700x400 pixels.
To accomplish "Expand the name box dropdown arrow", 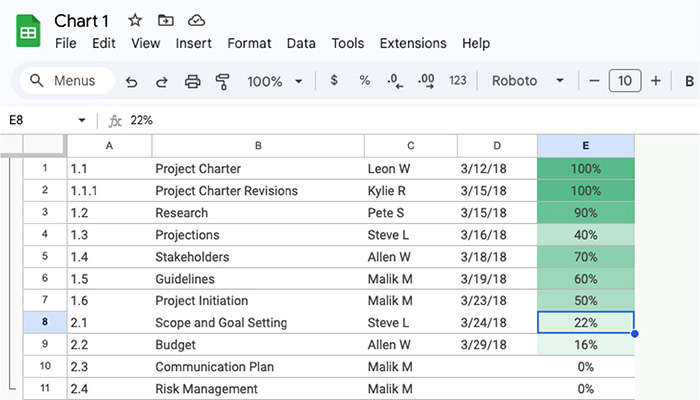I will (82, 120).
